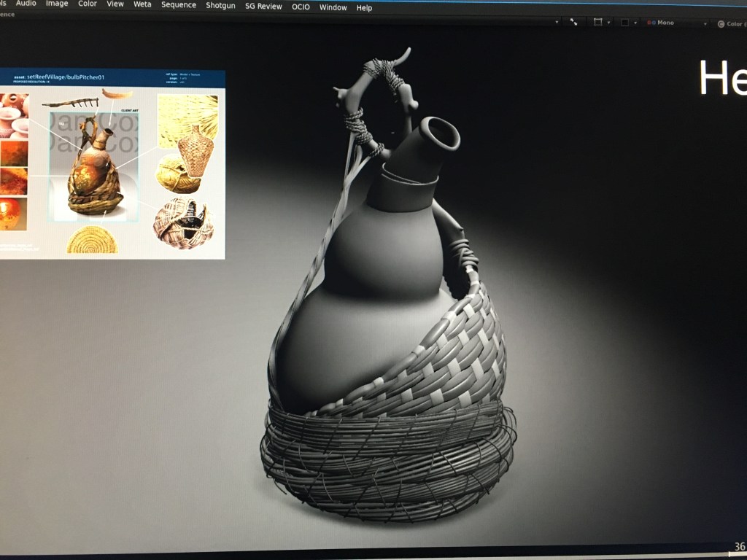Open the Sequence menu
747x560 pixels.
(179, 5)
